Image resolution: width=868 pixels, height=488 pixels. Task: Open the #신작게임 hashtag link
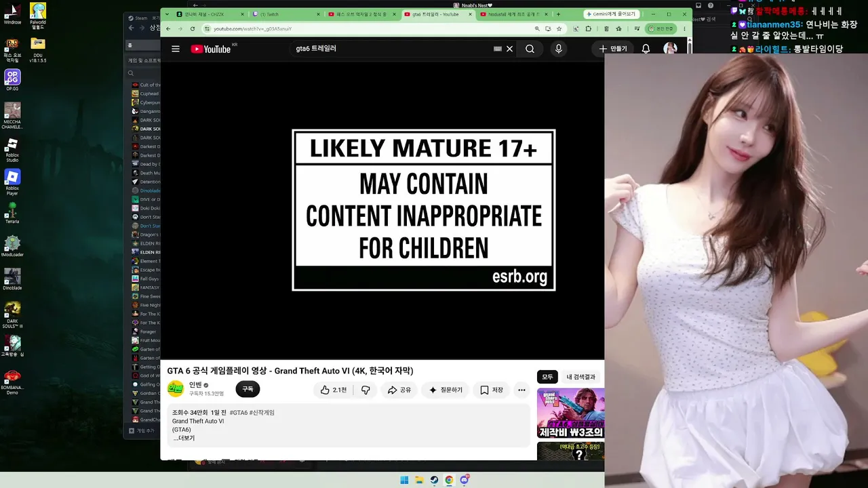pos(262,413)
